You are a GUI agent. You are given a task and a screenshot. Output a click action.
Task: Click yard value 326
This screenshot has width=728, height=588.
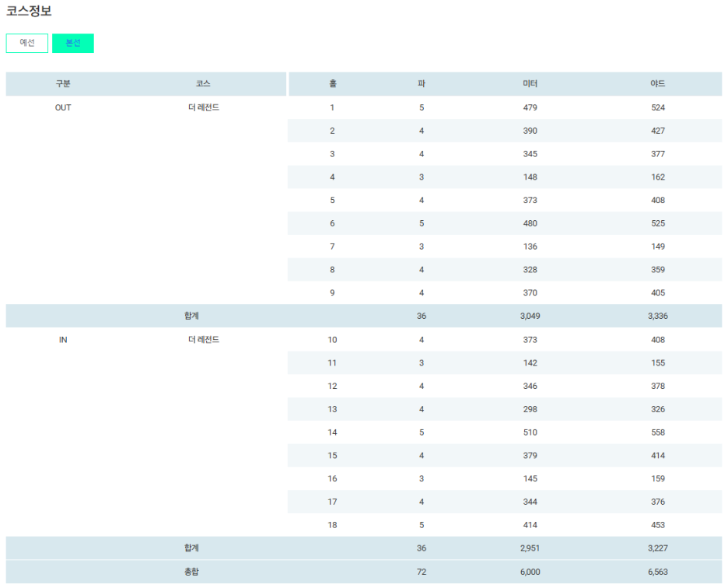click(x=658, y=410)
